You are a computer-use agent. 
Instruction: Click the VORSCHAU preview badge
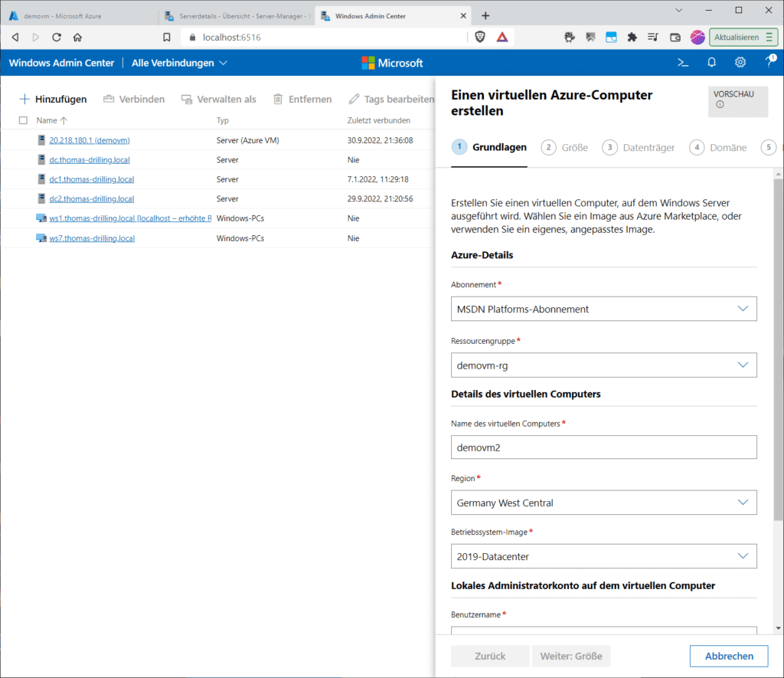(737, 102)
